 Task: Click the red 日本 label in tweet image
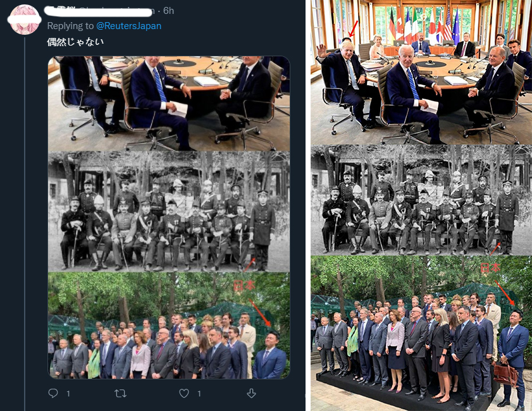pos(244,286)
